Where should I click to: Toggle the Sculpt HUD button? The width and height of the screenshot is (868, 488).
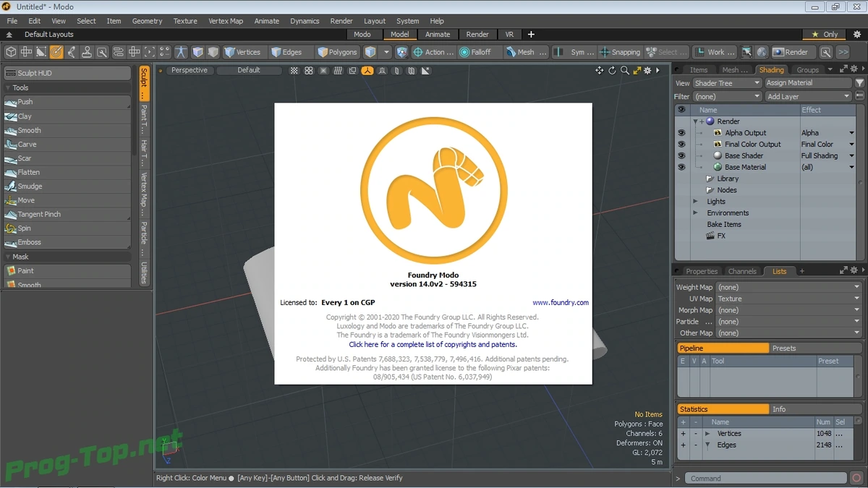pyautogui.click(x=67, y=73)
